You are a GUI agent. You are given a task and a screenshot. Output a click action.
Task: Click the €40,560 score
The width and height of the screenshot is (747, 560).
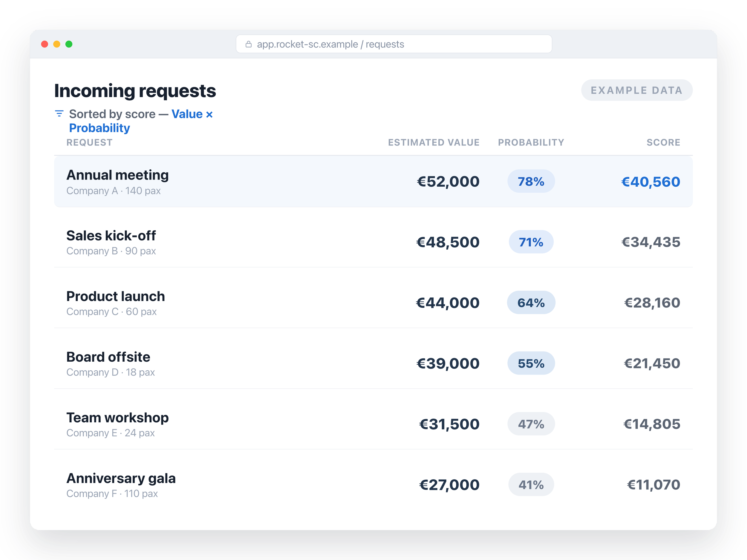651,182
